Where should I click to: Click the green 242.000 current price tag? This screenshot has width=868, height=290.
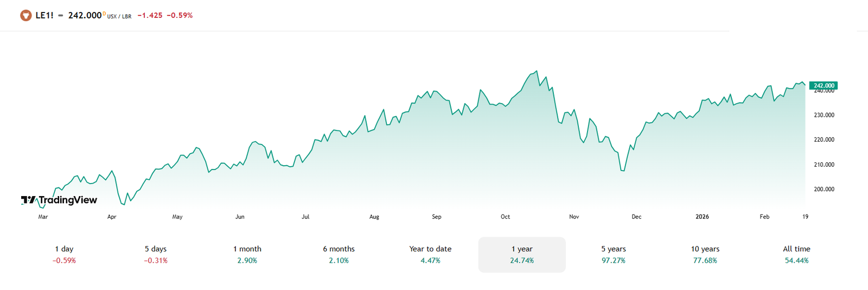click(x=823, y=85)
